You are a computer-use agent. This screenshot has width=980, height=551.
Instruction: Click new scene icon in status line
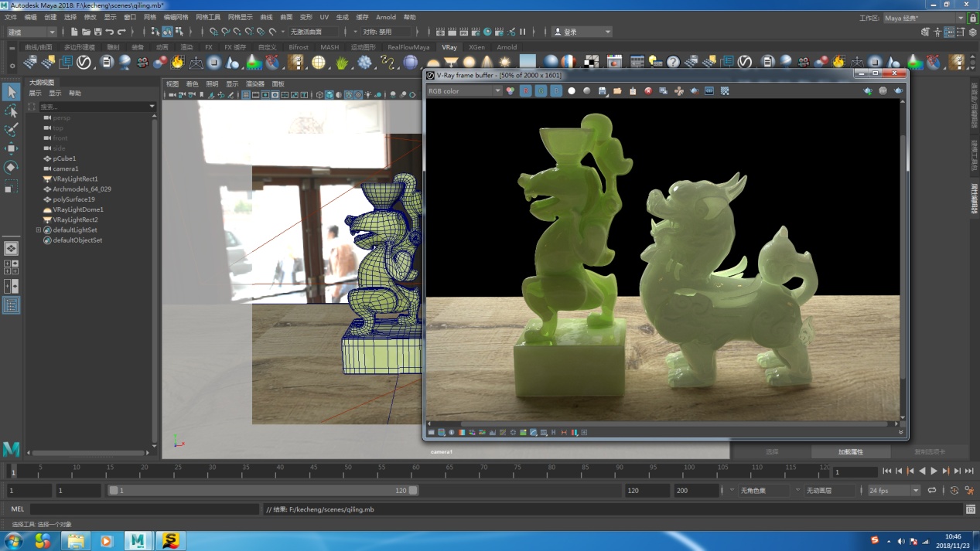click(74, 32)
